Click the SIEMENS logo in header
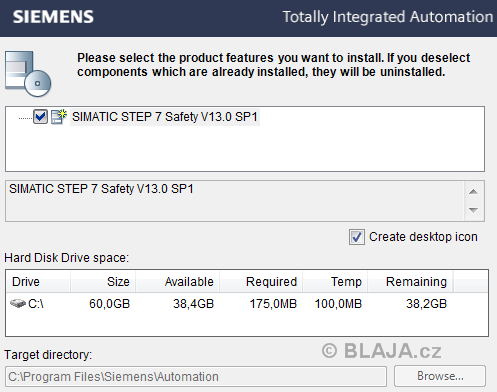This screenshot has width=497, height=392. point(53,17)
